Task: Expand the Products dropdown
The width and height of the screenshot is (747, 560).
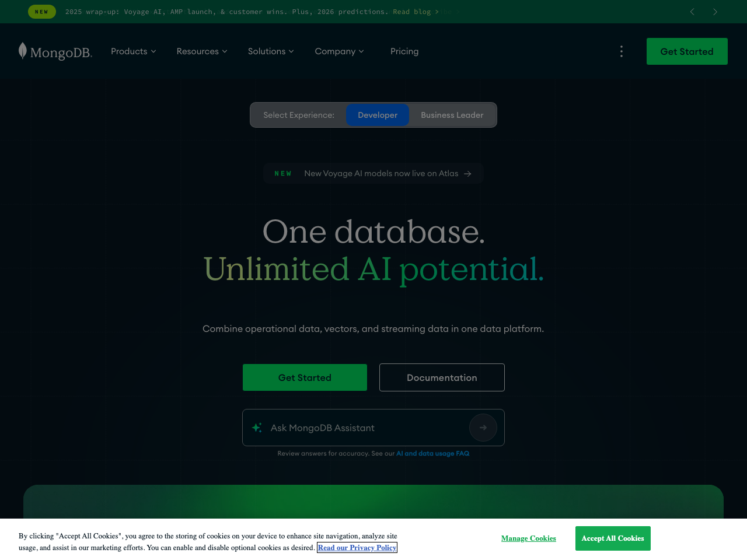Action: [x=133, y=51]
